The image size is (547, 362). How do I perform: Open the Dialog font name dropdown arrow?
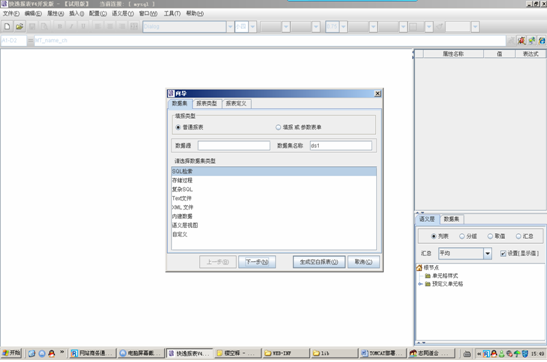pos(230,27)
